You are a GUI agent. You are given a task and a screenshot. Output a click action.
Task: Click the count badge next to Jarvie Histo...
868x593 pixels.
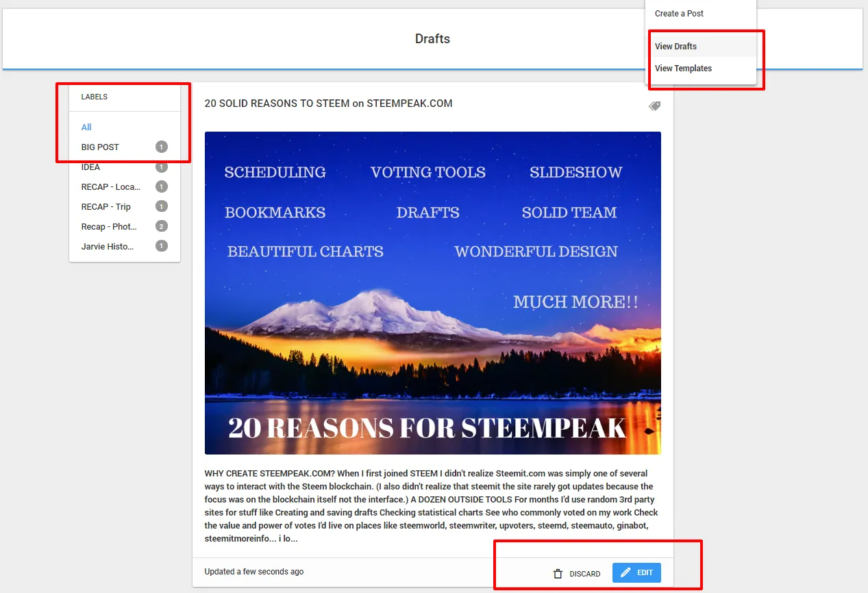pyautogui.click(x=162, y=246)
